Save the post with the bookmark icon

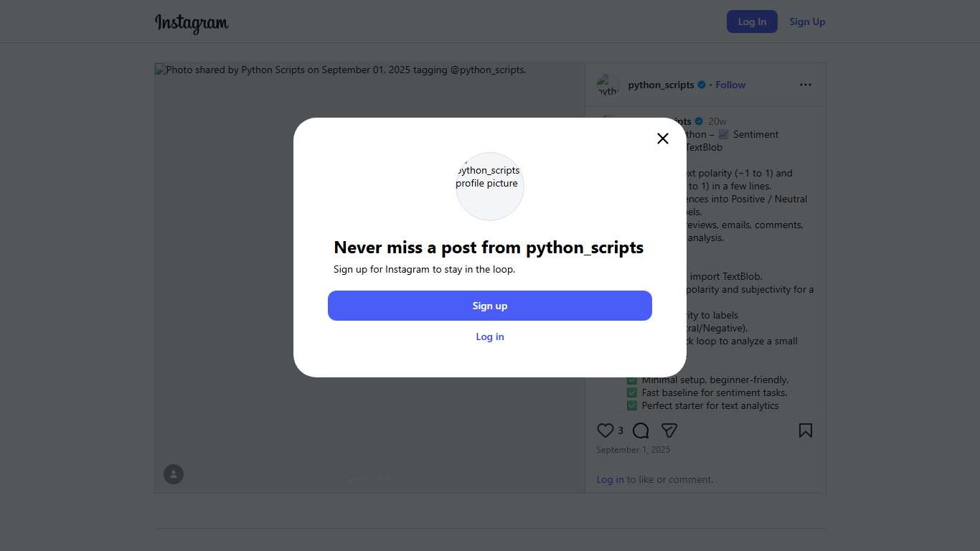(806, 430)
